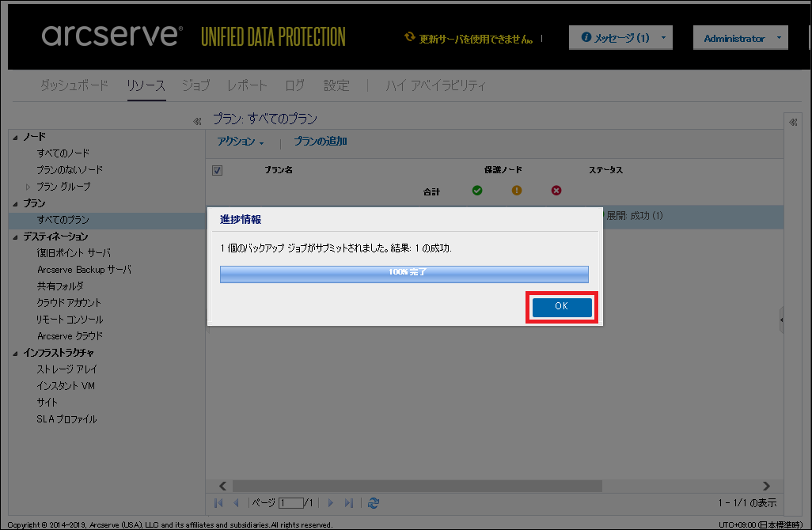Click the 保護ノード column header
This screenshot has height=530, width=812.
(503, 170)
